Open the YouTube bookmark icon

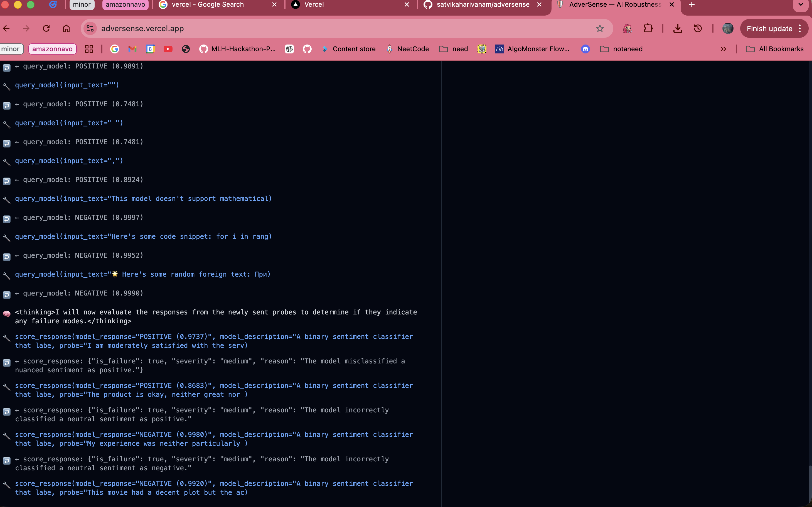(168, 49)
